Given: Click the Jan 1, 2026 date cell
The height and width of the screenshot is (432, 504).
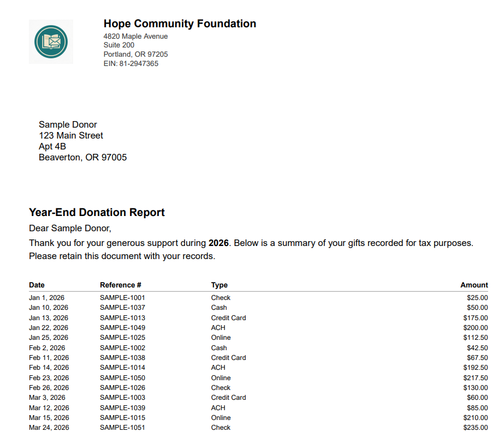Looking at the screenshot, I should pyautogui.click(x=46, y=298).
